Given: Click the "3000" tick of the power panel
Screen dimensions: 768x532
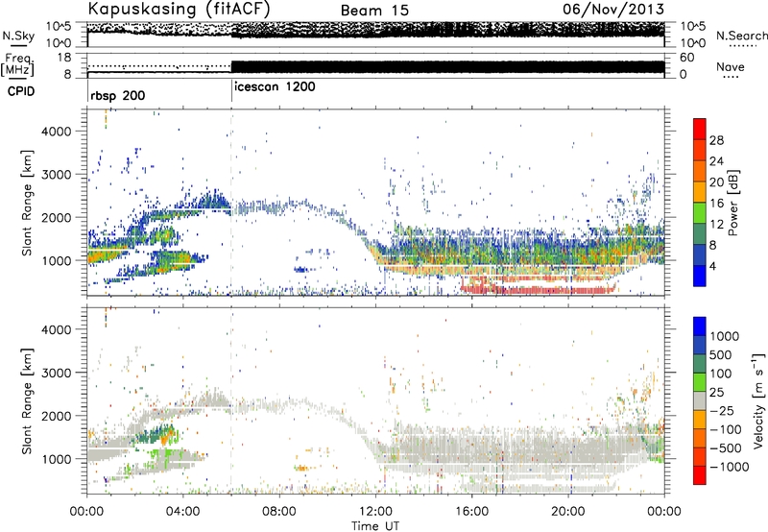Looking at the screenshot, I should click(56, 175).
